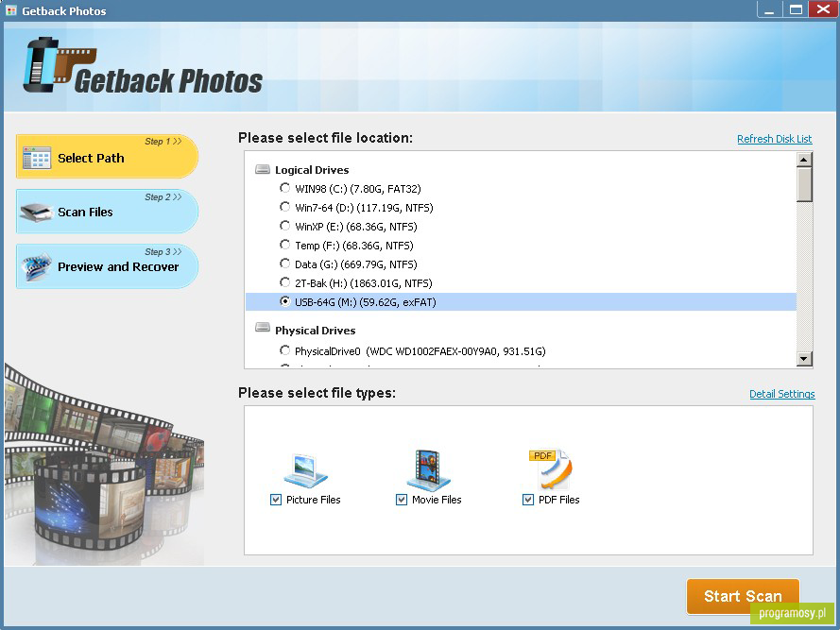The width and height of the screenshot is (840, 630).
Task: Click the Logical Drives disk icon
Action: 263,170
